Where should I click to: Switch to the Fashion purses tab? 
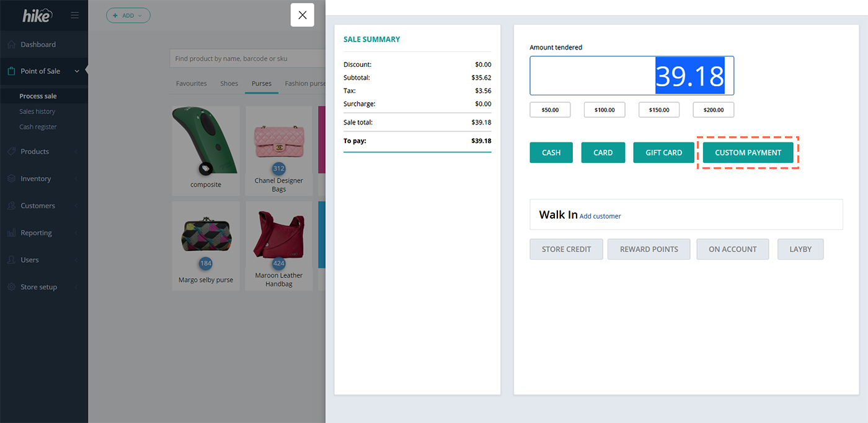click(304, 84)
